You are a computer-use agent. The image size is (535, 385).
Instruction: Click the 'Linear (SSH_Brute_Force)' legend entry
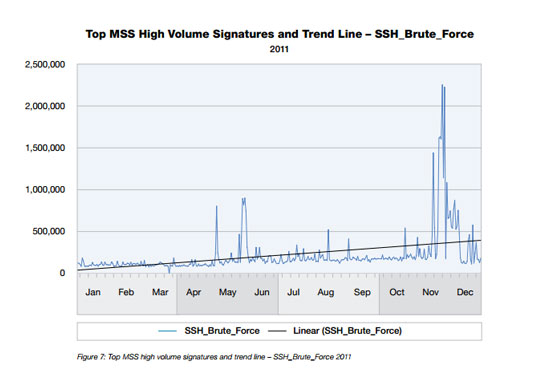click(335, 331)
